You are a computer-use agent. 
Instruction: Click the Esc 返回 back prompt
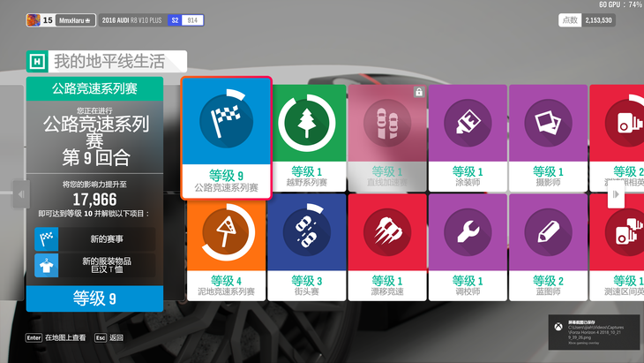coord(109,337)
